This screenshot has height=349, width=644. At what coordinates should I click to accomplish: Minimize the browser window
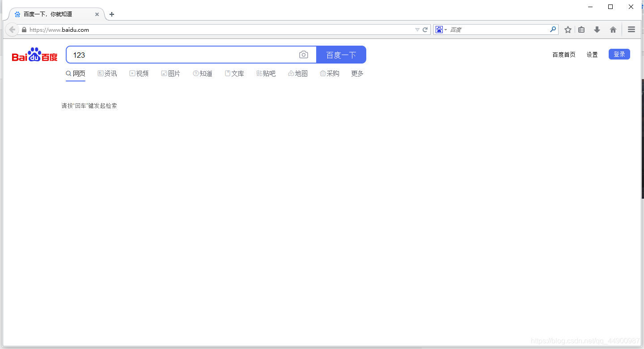pyautogui.click(x=590, y=7)
